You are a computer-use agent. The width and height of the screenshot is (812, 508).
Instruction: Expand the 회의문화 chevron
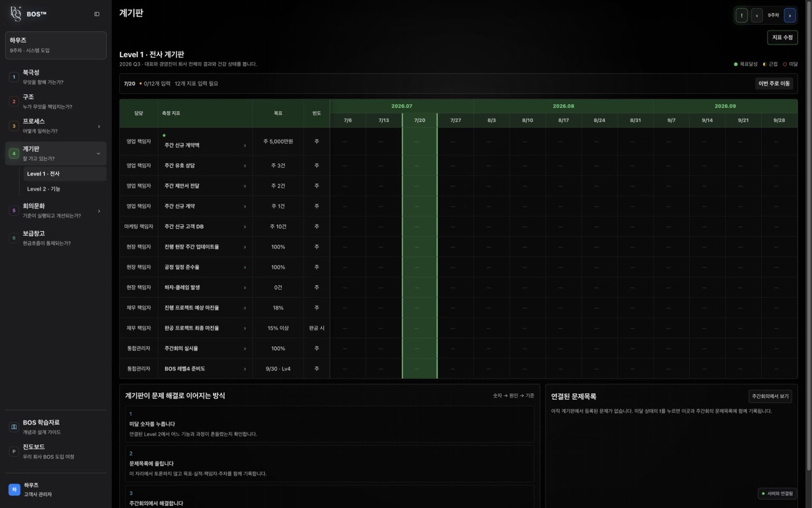99,211
